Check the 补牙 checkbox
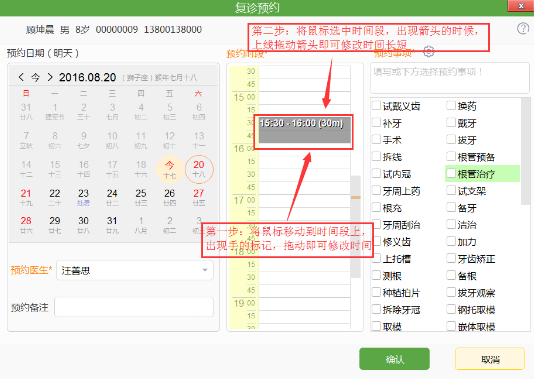This screenshot has width=534, height=379. click(x=376, y=123)
